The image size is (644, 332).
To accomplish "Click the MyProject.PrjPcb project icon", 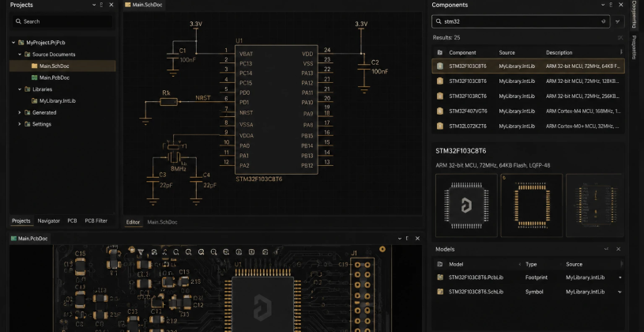I will click(x=21, y=43).
